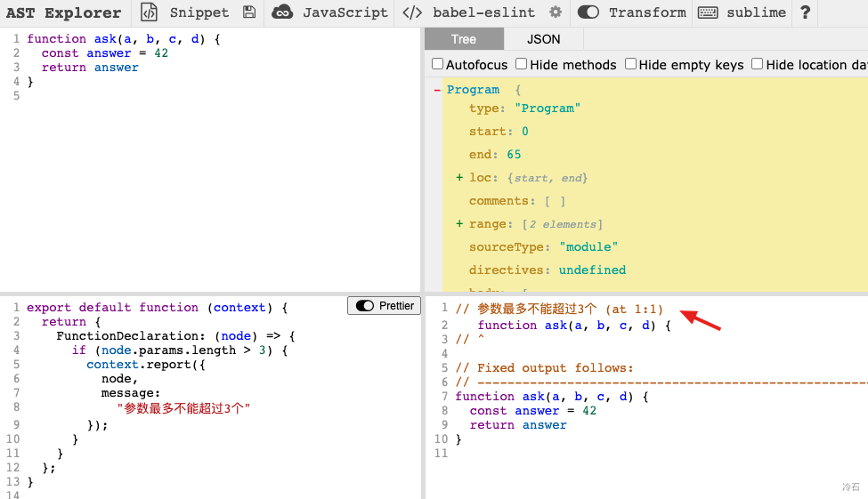868x499 pixels.
Task: Toggle the Prettier switch
Action: tap(365, 306)
